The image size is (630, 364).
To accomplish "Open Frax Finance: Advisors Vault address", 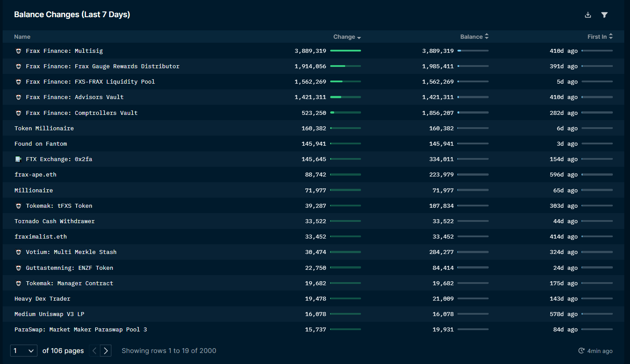I will click(x=75, y=97).
